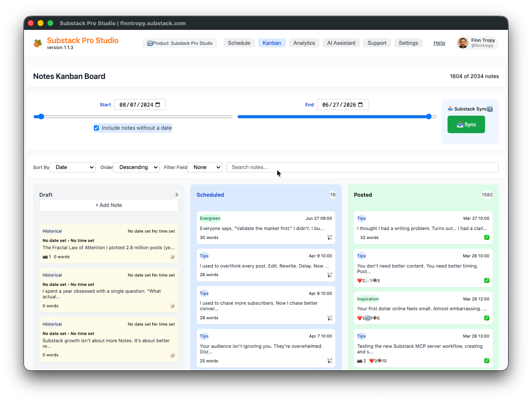532x402 pixels.
Task: Click the satellite icon on the Apr 7 10:00 scheduled note
Action: pos(330,361)
